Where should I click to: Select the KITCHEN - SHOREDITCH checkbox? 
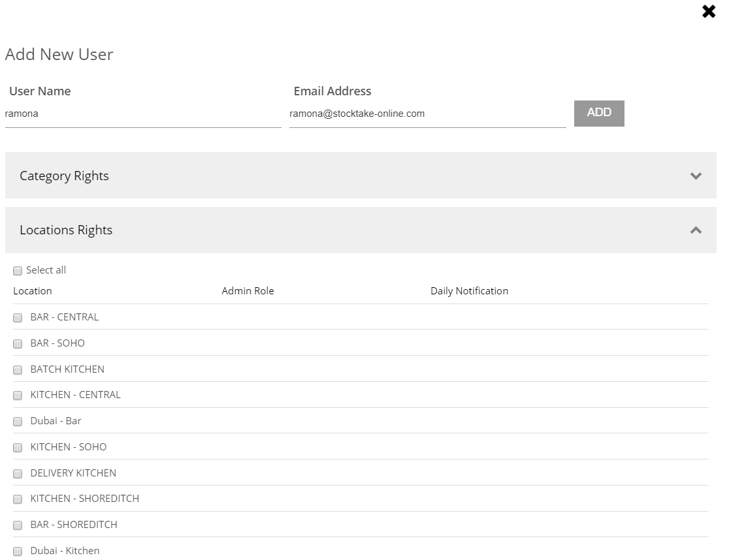18,499
